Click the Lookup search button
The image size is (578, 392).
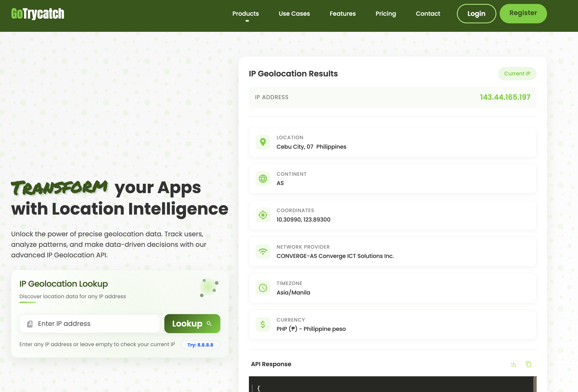(192, 324)
